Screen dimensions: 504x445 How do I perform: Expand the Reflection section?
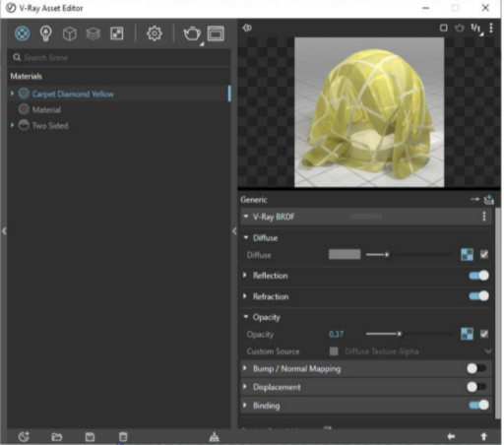coord(245,275)
